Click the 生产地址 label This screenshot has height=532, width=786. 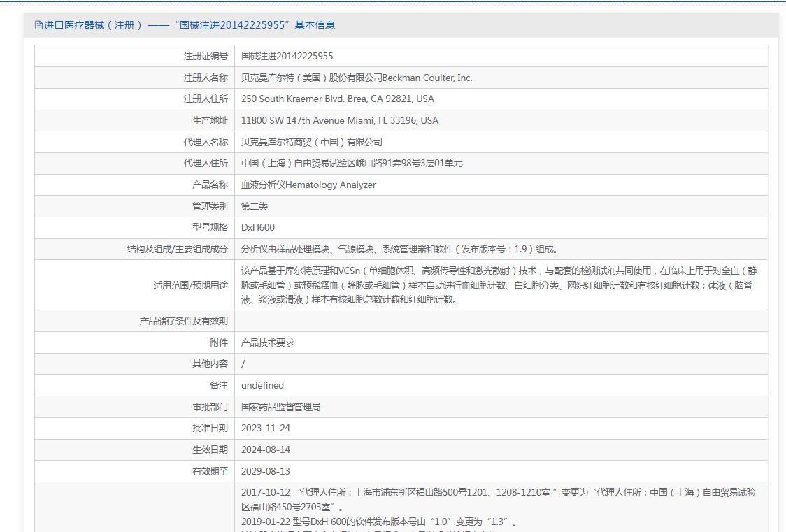click(x=210, y=121)
